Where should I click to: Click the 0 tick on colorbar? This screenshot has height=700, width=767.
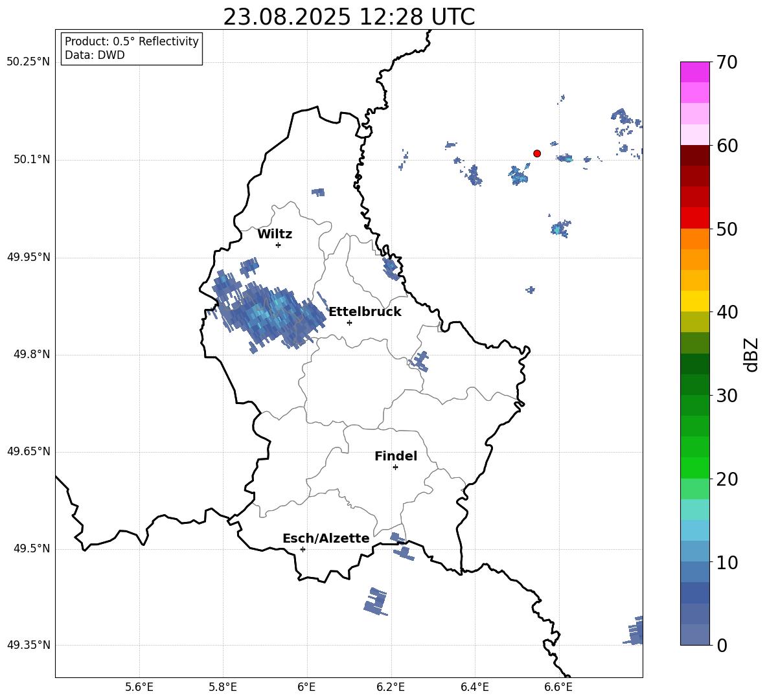click(x=722, y=645)
